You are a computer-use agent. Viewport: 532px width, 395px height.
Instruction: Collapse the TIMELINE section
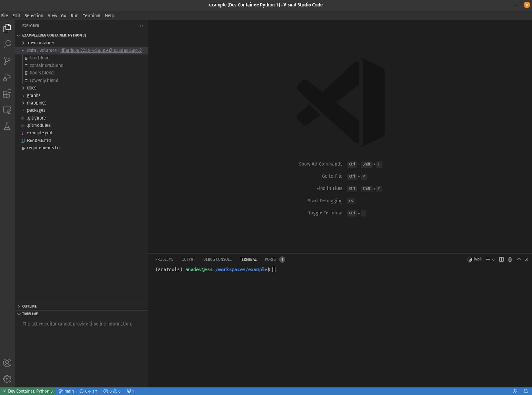click(30, 314)
